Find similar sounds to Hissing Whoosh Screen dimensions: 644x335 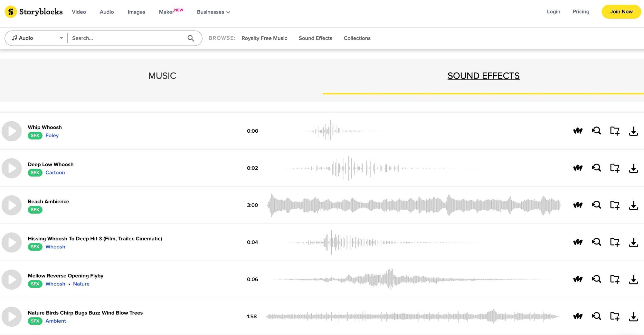[x=596, y=242]
